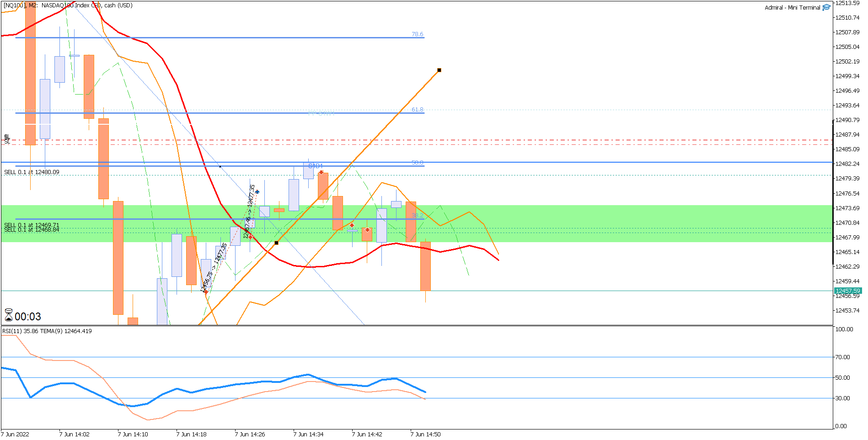Click the S1D1 support level label
Screen dimensions: 868x440
[x=316, y=166]
